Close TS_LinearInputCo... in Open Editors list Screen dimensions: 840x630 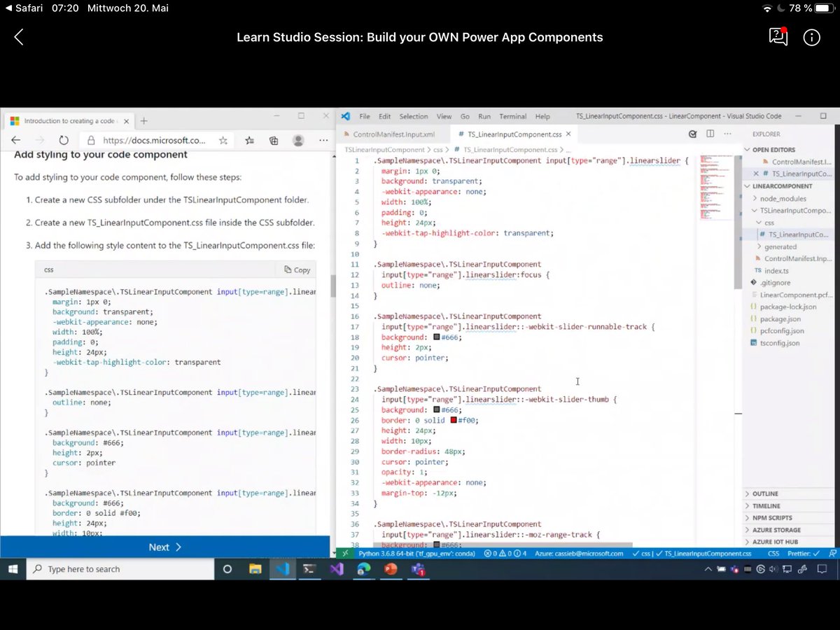(756, 174)
